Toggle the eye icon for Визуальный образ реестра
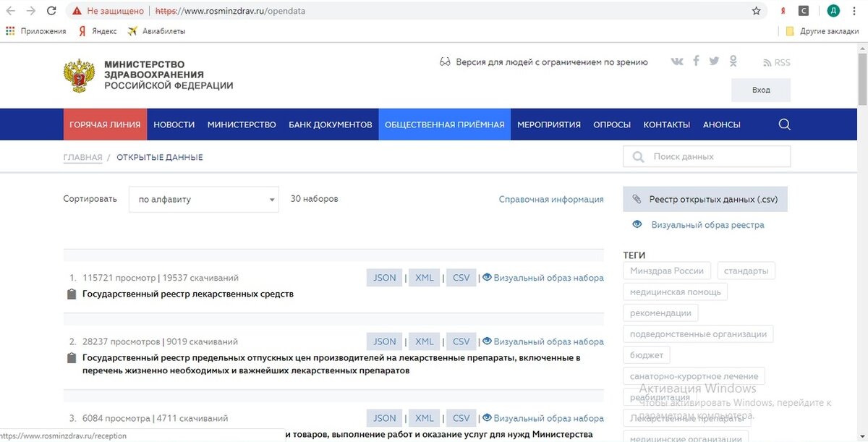 pos(637,224)
